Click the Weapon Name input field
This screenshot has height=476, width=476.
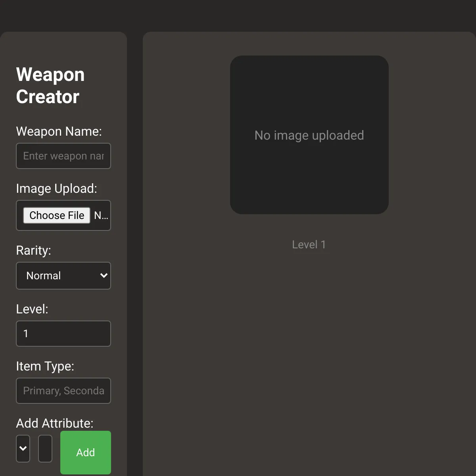pyautogui.click(x=63, y=156)
